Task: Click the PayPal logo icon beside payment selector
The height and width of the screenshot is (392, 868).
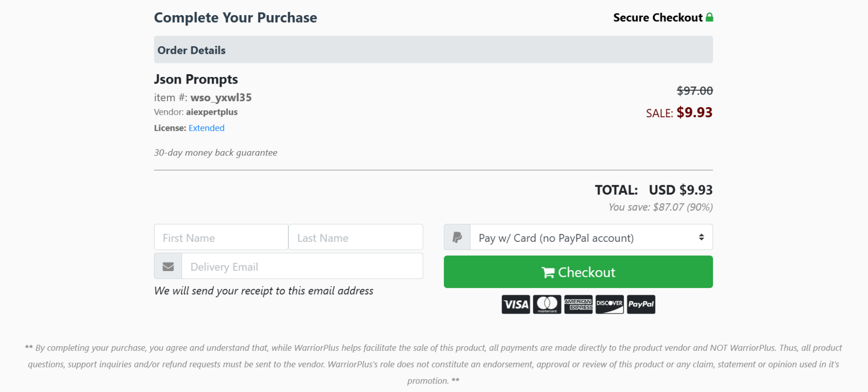Action: point(457,237)
